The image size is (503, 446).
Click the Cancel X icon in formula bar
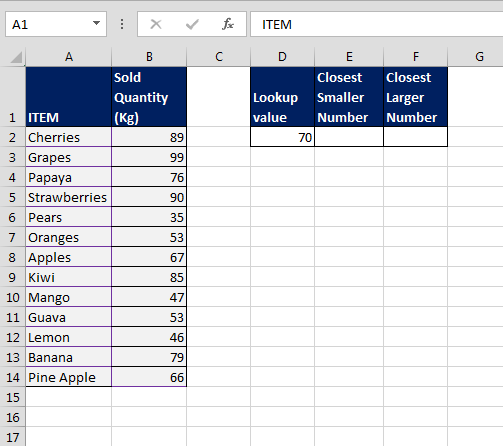point(156,24)
